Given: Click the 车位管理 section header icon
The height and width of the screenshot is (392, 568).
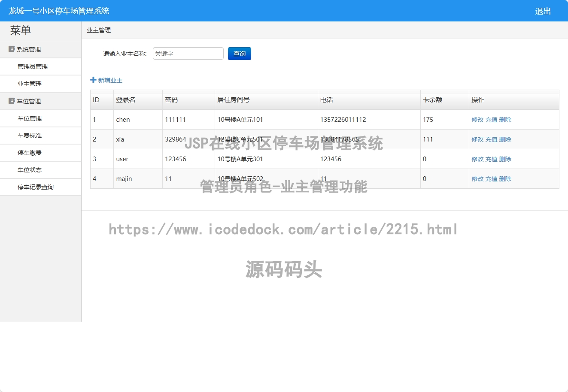Looking at the screenshot, I should pyautogui.click(x=12, y=101).
